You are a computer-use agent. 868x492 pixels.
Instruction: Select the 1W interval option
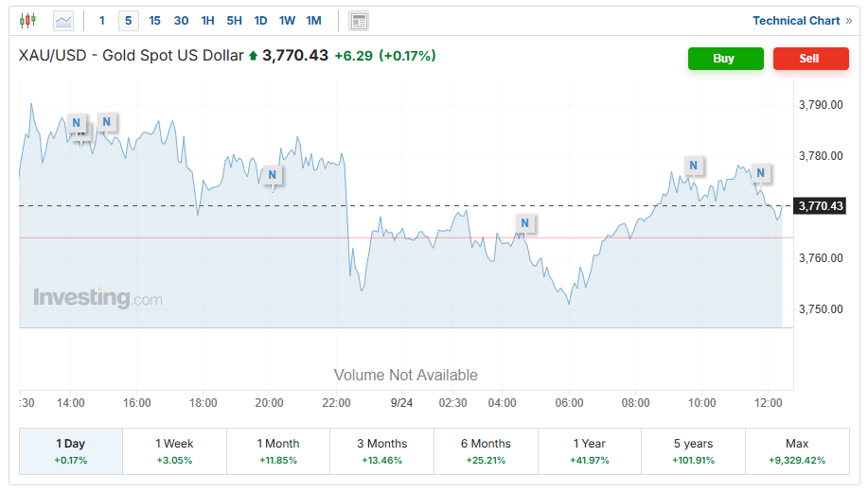pos(287,21)
